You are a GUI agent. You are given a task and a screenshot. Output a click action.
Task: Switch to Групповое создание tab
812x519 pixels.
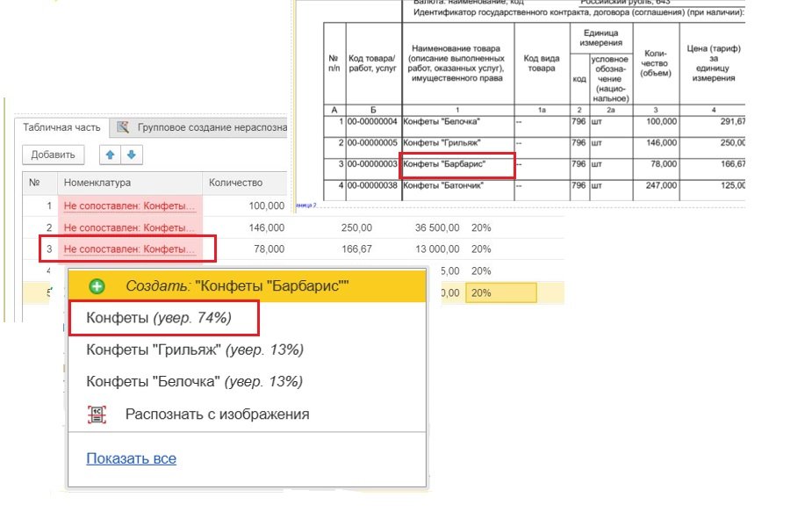coord(211,127)
